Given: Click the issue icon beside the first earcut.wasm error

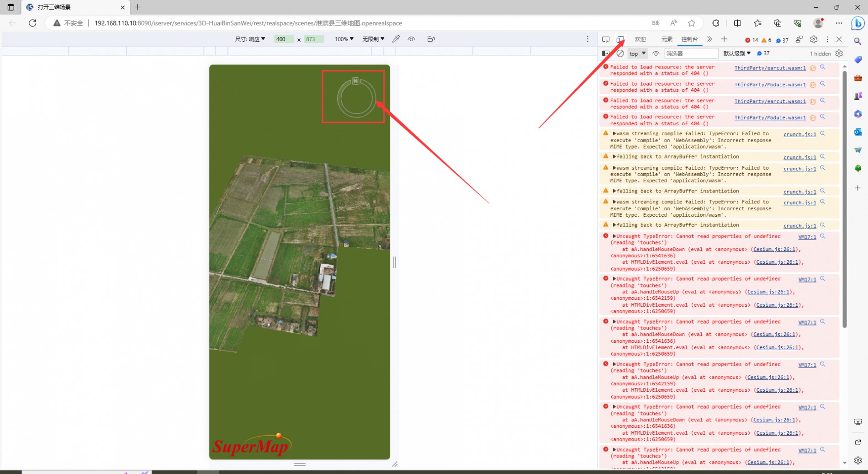Looking at the screenshot, I should (x=813, y=68).
